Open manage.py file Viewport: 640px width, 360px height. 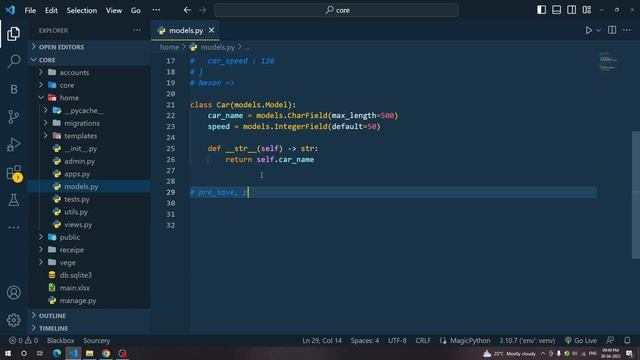pyautogui.click(x=89, y=300)
